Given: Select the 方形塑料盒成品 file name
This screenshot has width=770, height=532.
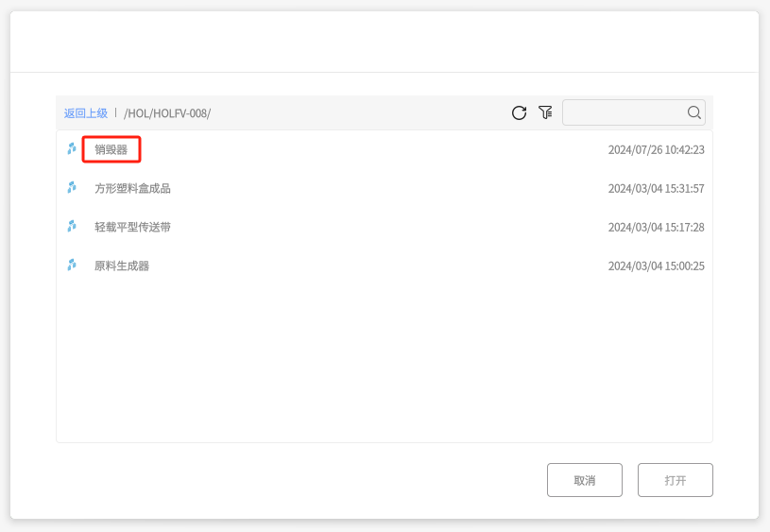Looking at the screenshot, I should [132, 188].
